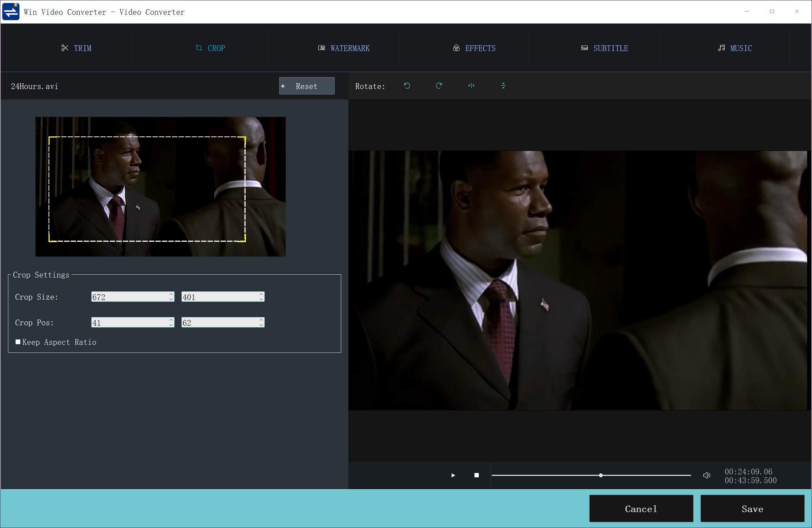The height and width of the screenshot is (528, 812).
Task: Open the SUBTITLE tab
Action: [x=604, y=48]
